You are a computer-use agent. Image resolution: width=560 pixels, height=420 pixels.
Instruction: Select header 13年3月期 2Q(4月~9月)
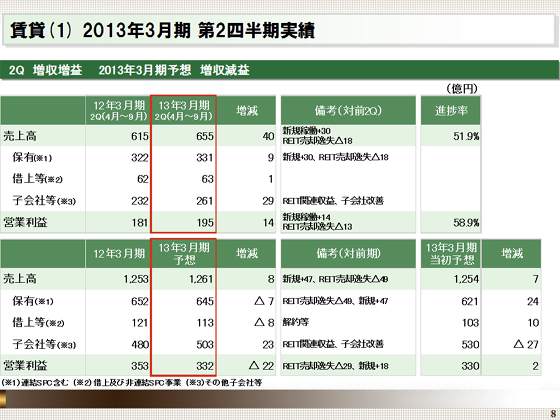pos(184,110)
